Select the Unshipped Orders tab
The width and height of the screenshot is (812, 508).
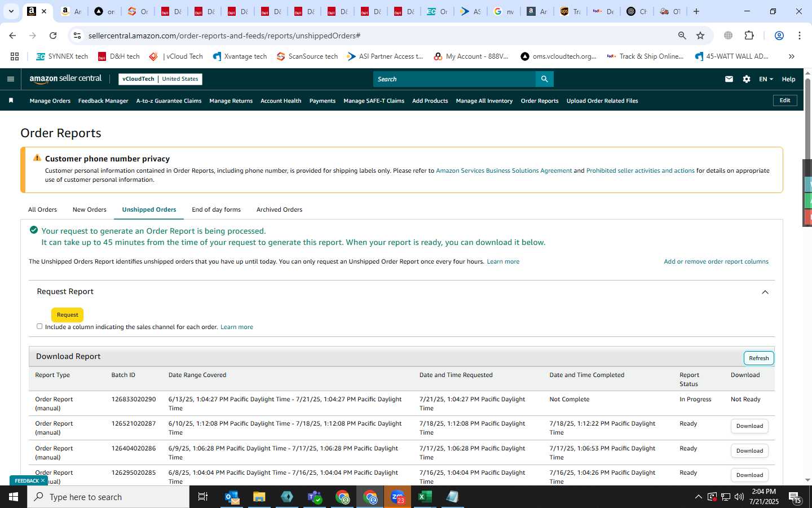tap(149, 209)
